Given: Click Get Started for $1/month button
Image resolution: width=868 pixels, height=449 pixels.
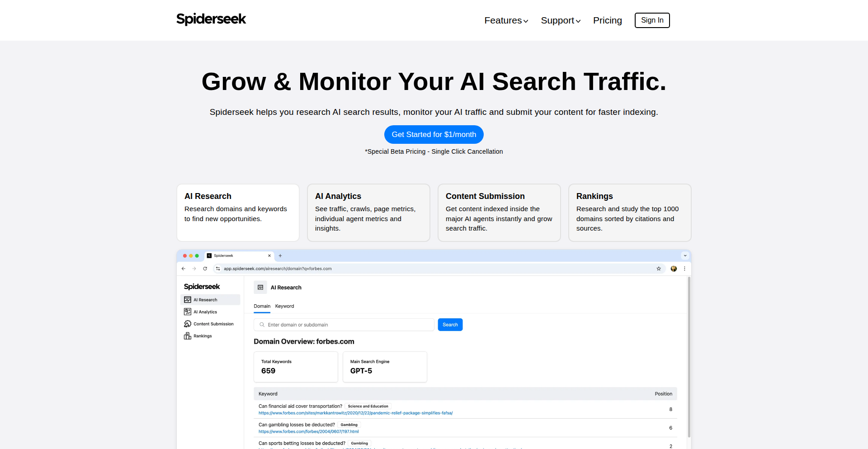Looking at the screenshot, I should [x=434, y=134].
